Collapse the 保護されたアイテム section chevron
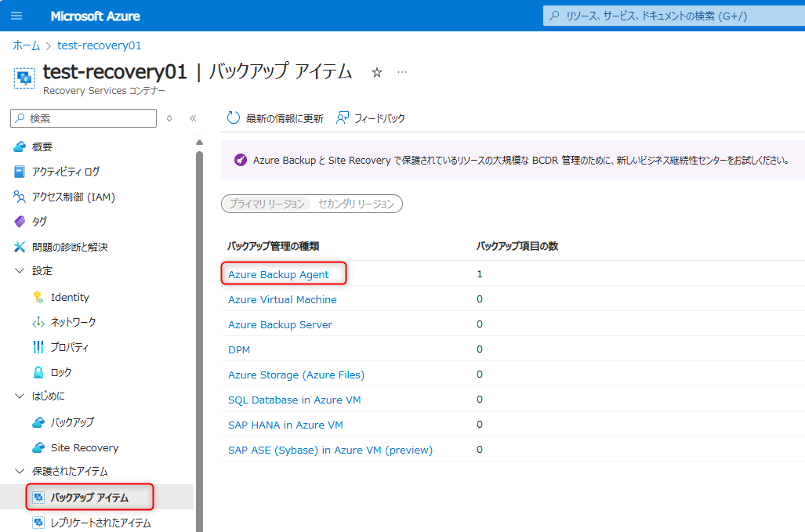Image resolution: width=805 pixels, height=532 pixels. [20, 471]
